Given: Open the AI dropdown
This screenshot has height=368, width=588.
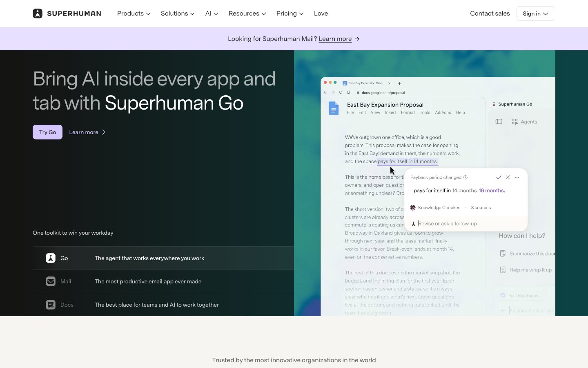Looking at the screenshot, I should tap(212, 13).
